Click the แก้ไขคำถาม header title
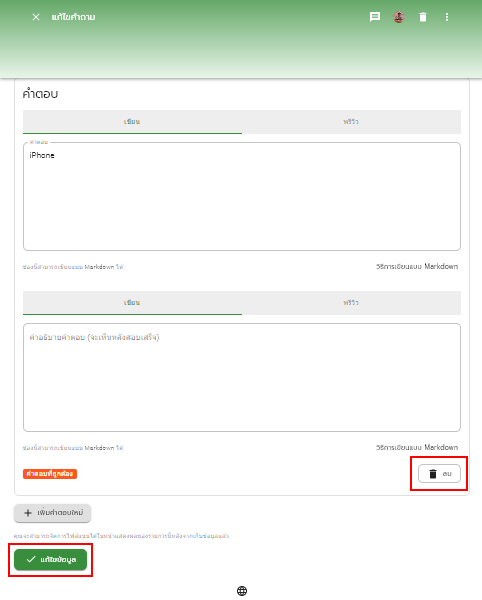Image resolution: width=482 pixels, height=600 pixels. click(x=73, y=17)
